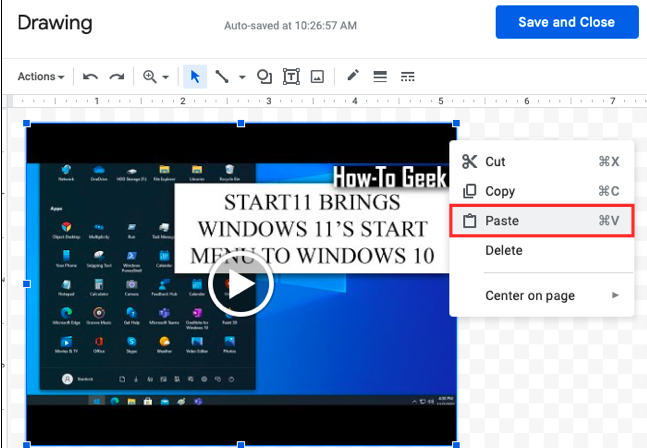The image size is (647, 448).
Task: Select the Text box tool
Action: tap(291, 77)
